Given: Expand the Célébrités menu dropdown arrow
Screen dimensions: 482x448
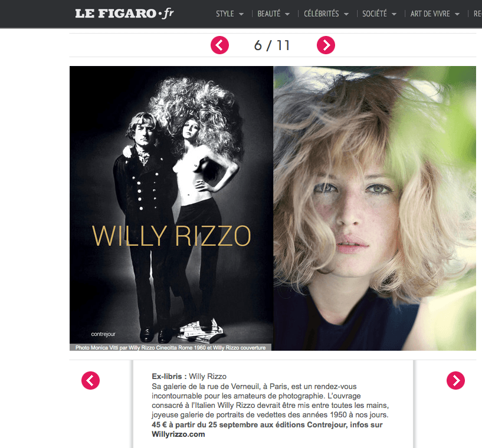Looking at the screenshot, I should click(346, 14).
